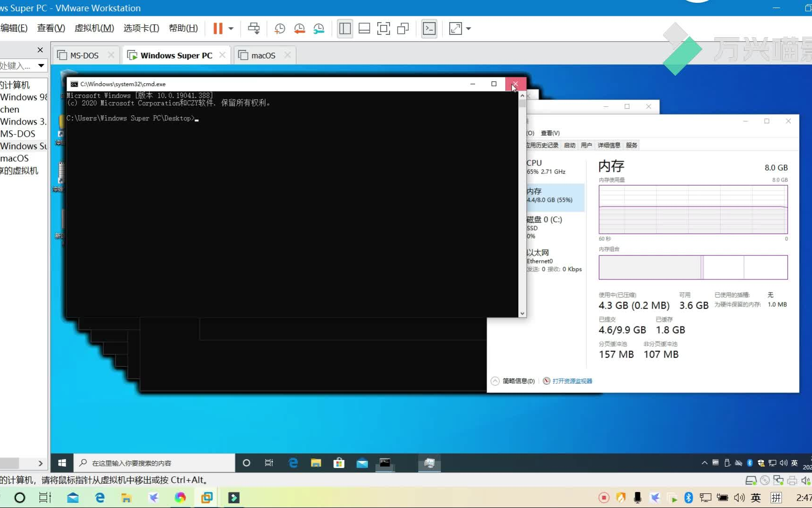Click the Unity mode icon
This screenshot has width=812, height=508.
pyautogui.click(x=403, y=29)
